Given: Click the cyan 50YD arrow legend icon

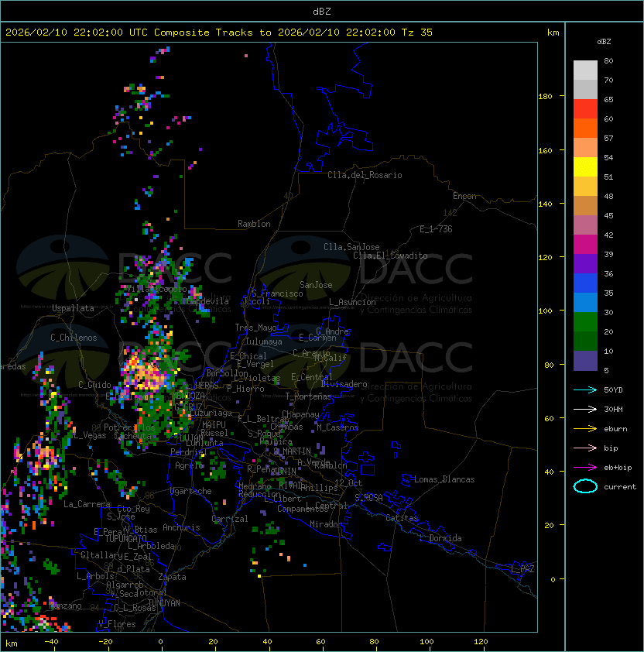Looking at the screenshot, I should (585, 390).
